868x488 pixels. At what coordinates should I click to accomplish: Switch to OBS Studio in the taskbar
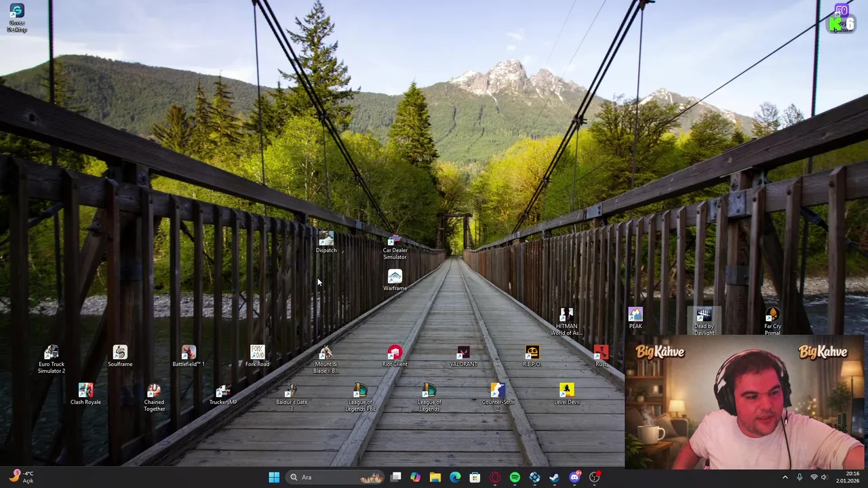coord(594,477)
